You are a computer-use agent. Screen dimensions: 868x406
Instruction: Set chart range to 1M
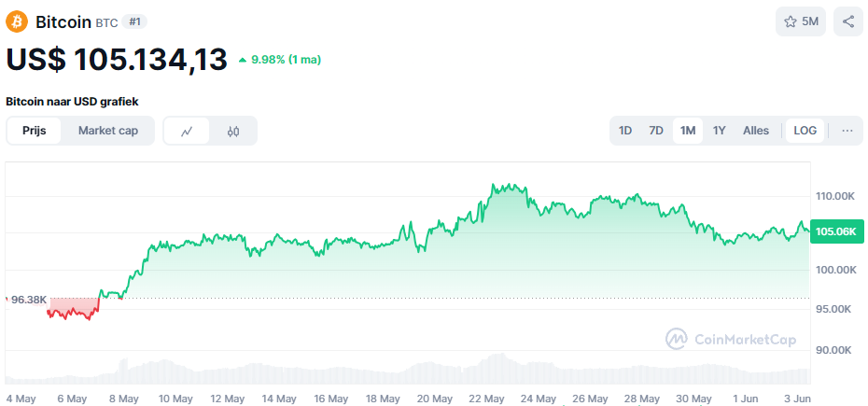pyautogui.click(x=688, y=131)
